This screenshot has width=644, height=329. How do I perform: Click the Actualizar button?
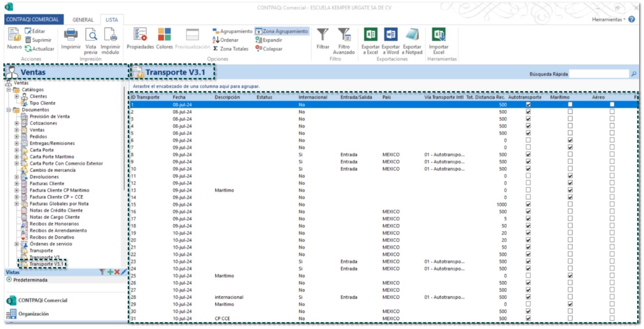40,49
